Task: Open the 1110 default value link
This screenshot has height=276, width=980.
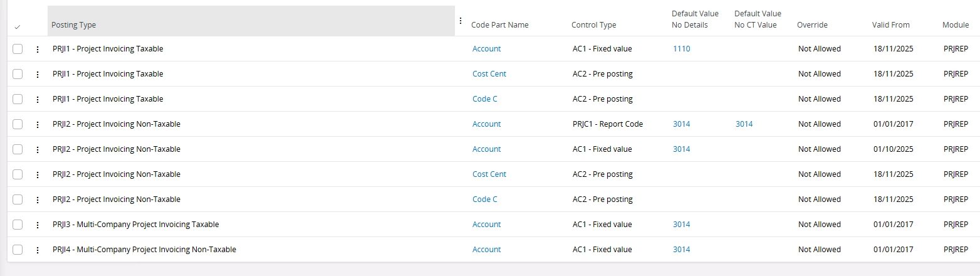Action: [681, 49]
